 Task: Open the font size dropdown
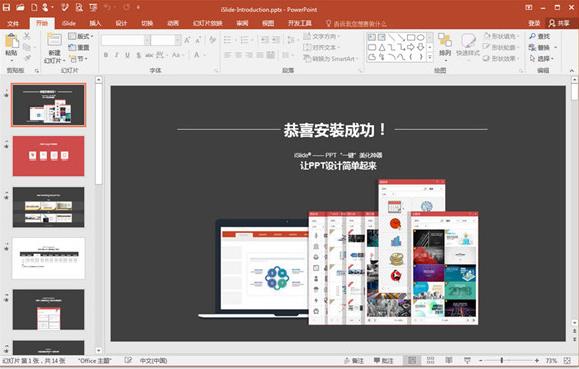pos(178,40)
